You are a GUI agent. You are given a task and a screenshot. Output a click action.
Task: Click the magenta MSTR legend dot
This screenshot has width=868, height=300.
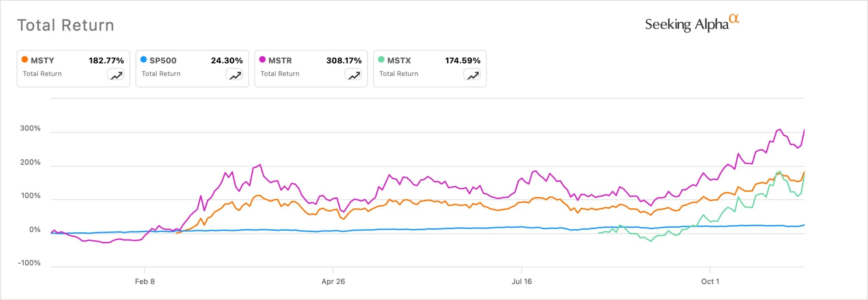point(262,60)
